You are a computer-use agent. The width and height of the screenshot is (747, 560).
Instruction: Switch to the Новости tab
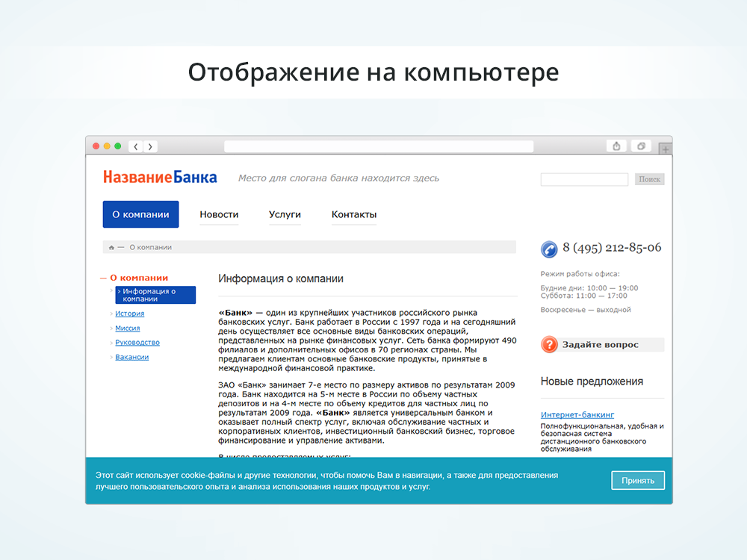coord(219,214)
